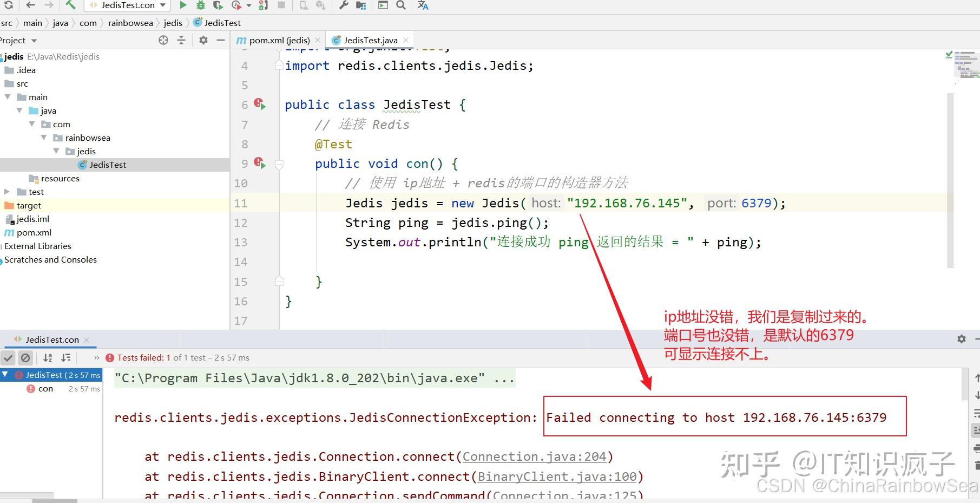Click the Terminal icon in the toolbar
The height and width of the screenshot is (503, 980).
tap(383, 5)
